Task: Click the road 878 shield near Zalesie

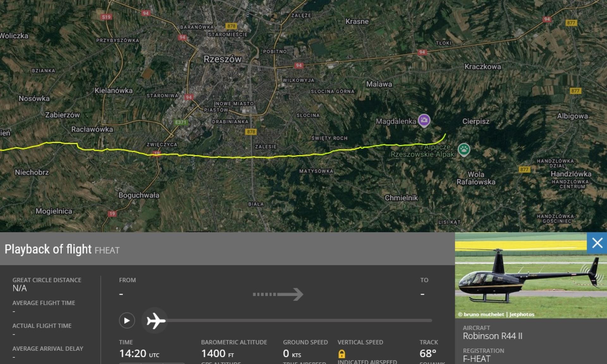Action: click(x=251, y=132)
